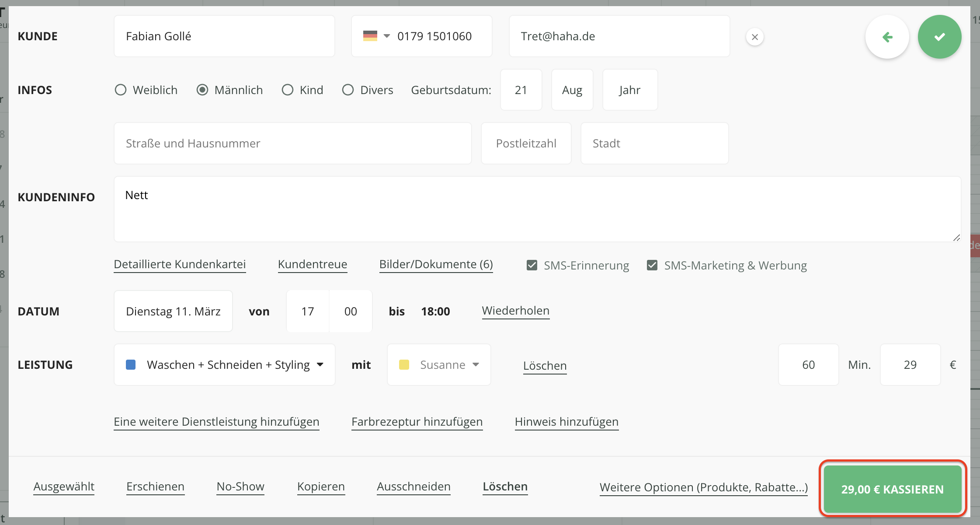
Task: Uncheck SMS-Marketing & Werbung
Action: pos(652,266)
